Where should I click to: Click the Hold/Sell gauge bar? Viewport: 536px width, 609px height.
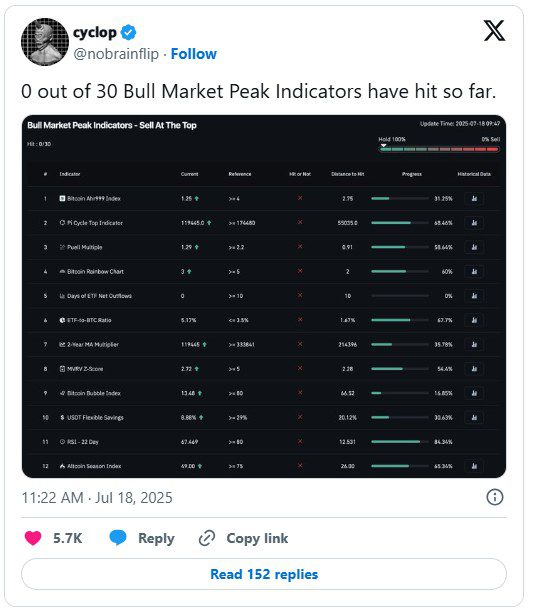439,149
